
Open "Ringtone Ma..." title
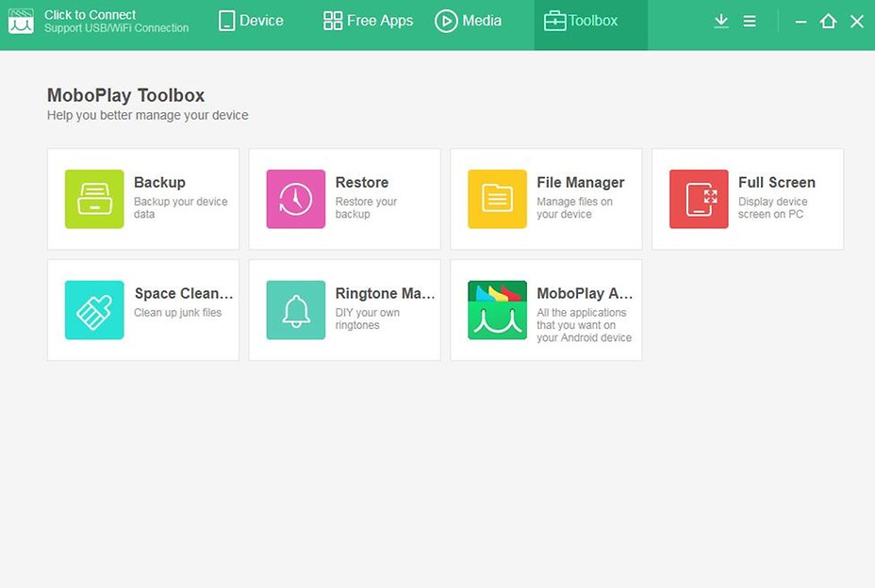pos(385,293)
